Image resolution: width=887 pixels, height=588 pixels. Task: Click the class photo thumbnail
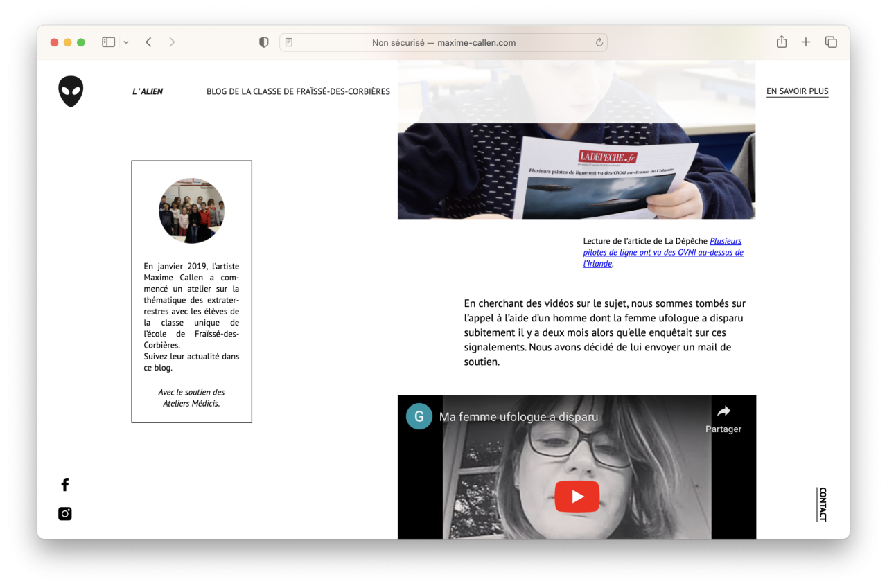click(191, 211)
